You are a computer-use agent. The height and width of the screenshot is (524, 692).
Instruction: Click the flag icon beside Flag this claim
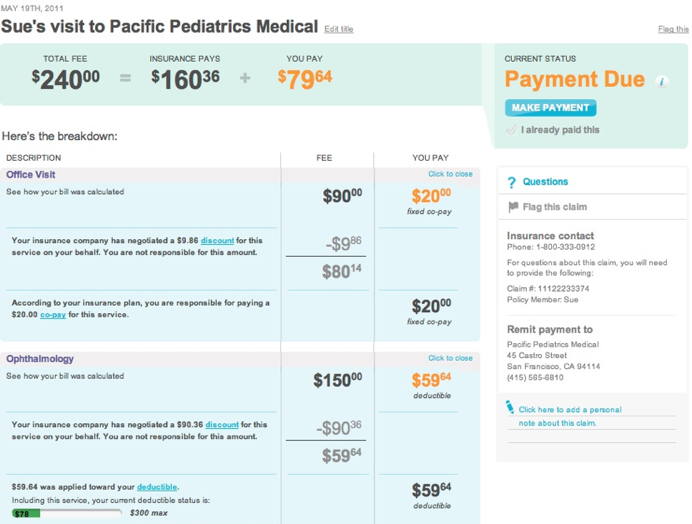click(513, 207)
